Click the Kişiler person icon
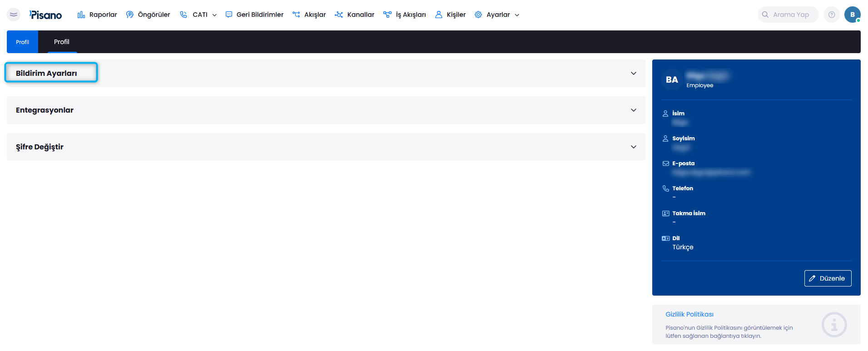The width and height of the screenshot is (868, 351). [x=438, y=15]
